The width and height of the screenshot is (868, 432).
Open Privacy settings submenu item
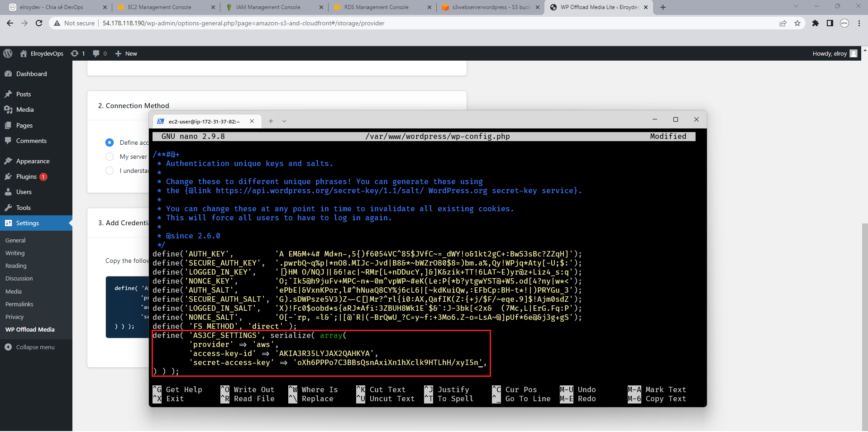click(14, 317)
